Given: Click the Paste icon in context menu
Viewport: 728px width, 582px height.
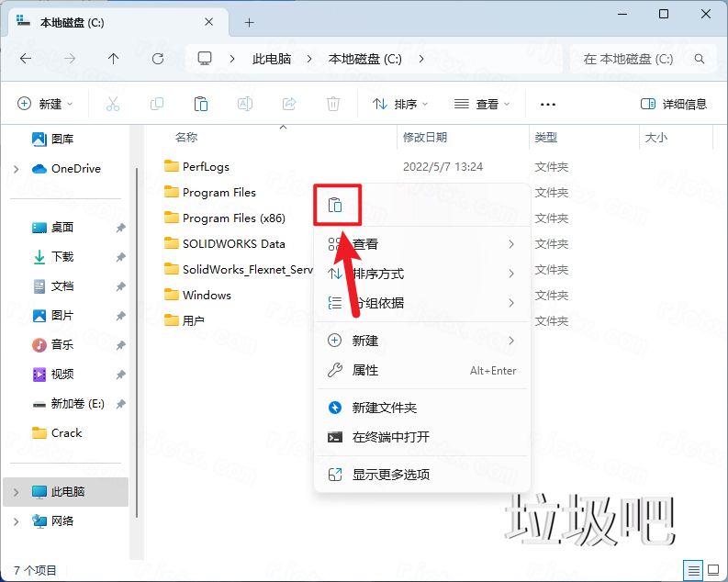Looking at the screenshot, I should [335, 205].
